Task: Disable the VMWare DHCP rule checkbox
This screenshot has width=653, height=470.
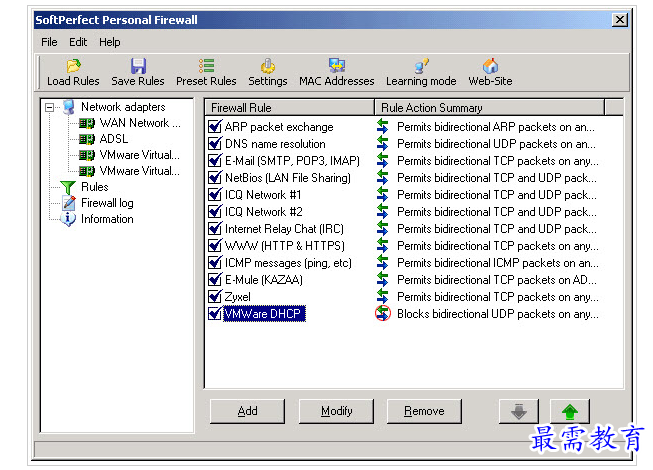Action: click(x=215, y=313)
